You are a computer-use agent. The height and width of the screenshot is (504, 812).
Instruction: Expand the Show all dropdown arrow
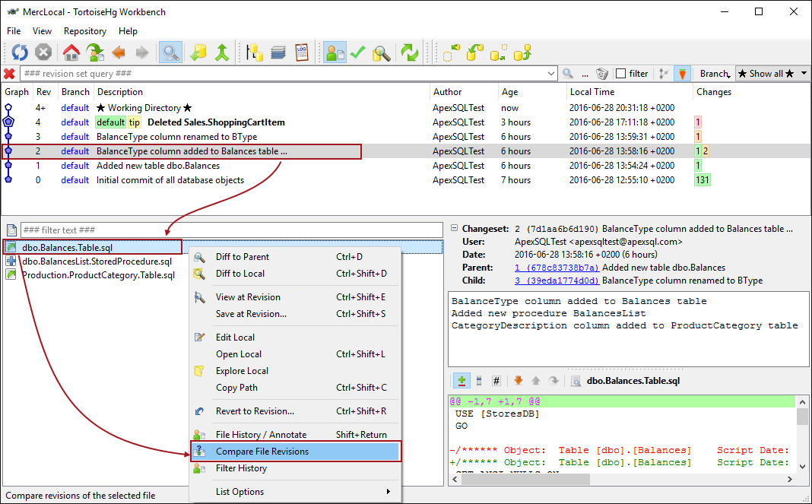pos(804,74)
